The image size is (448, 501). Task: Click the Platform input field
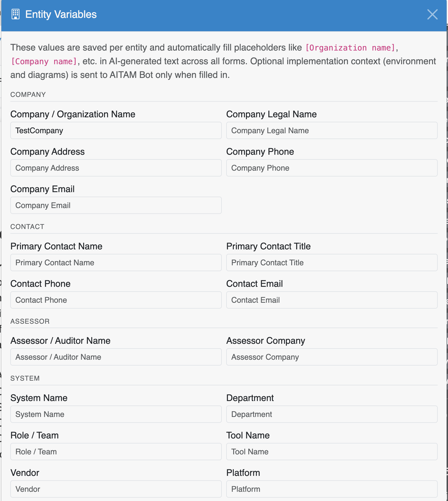click(x=332, y=489)
